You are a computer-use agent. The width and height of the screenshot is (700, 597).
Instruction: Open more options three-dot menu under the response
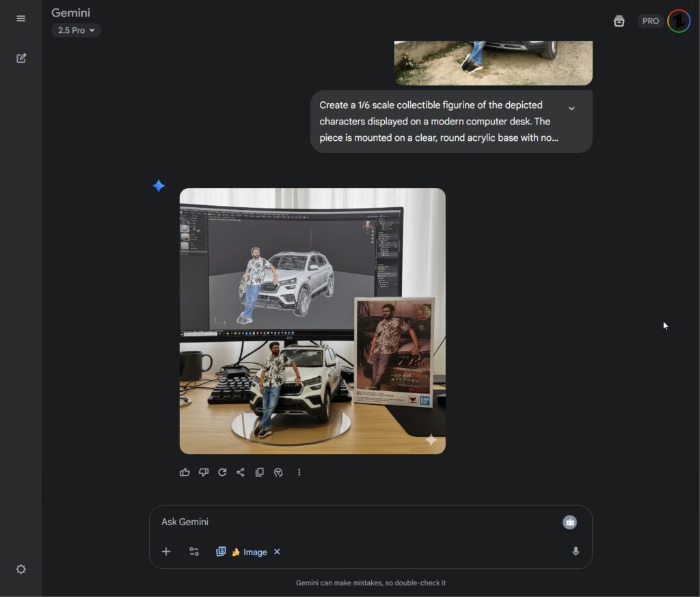point(299,472)
